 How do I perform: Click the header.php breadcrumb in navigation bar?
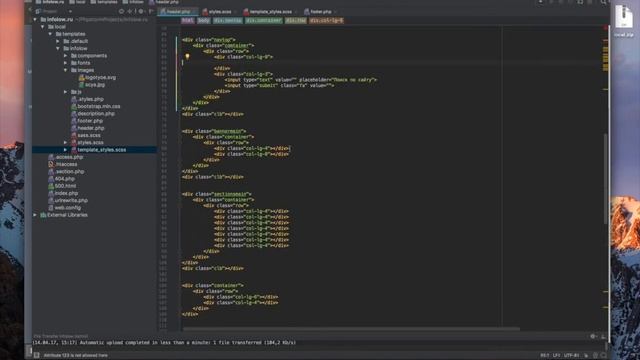pos(164,2)
